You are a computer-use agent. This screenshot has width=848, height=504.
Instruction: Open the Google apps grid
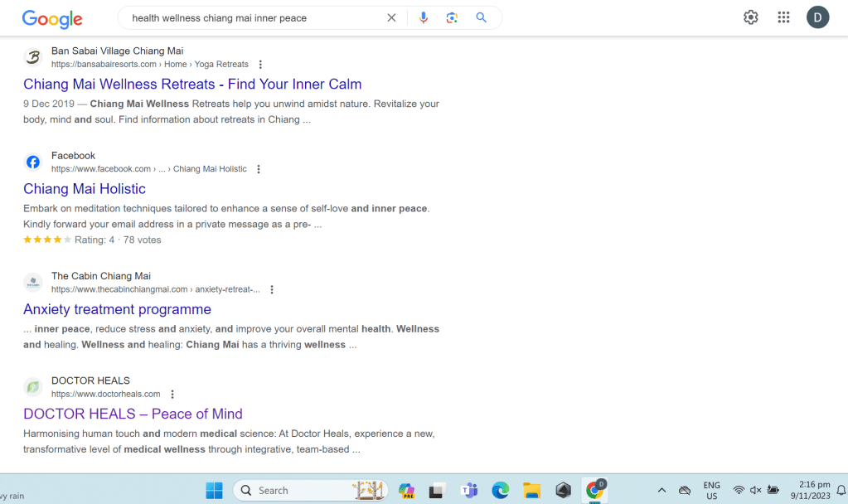(783, 17)
